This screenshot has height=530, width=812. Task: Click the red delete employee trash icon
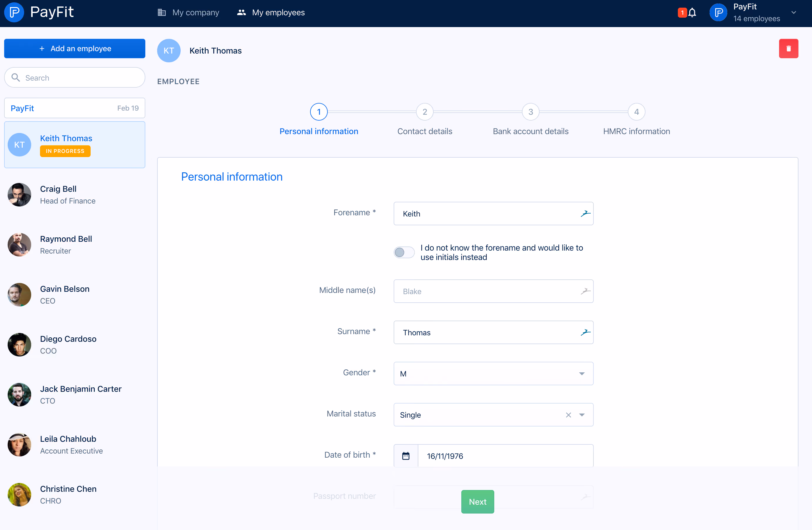tap(788, 49)
